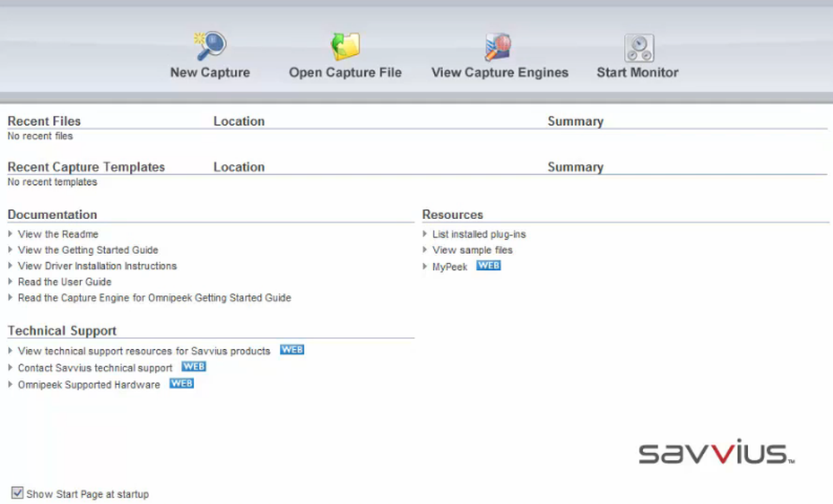
Task: Click the Start Monitor icon
Action: point(637,47)
